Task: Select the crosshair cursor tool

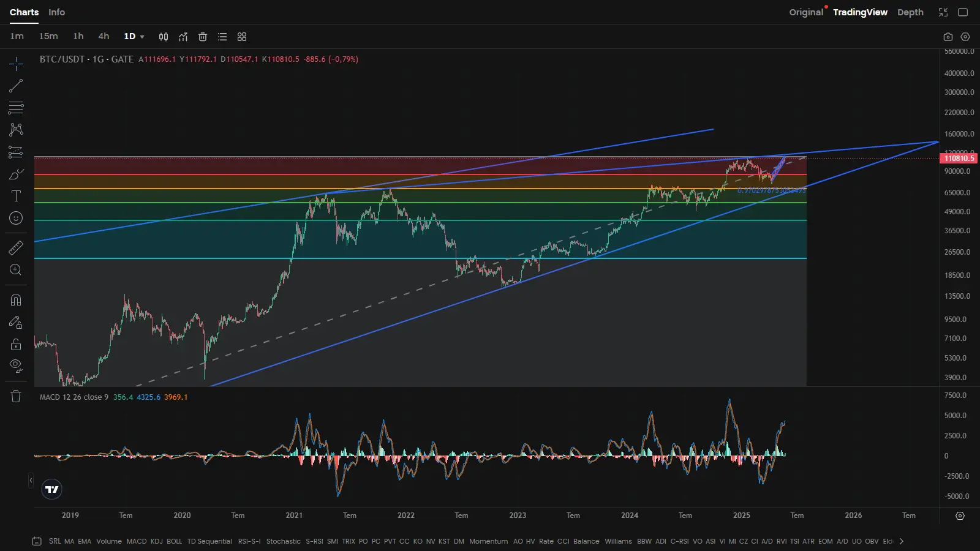Action: click(x=16, y=64)
